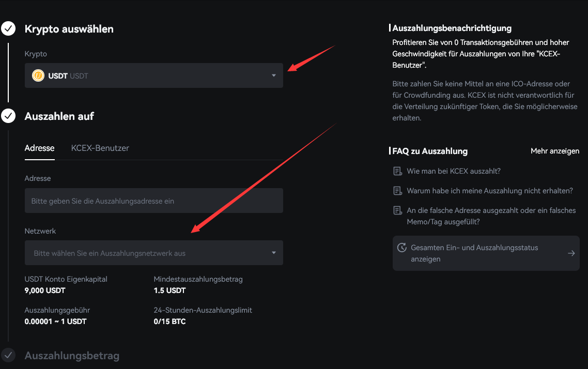Click the Auszahlungsbetrag step checkmark icon

[x=8, y=356]
